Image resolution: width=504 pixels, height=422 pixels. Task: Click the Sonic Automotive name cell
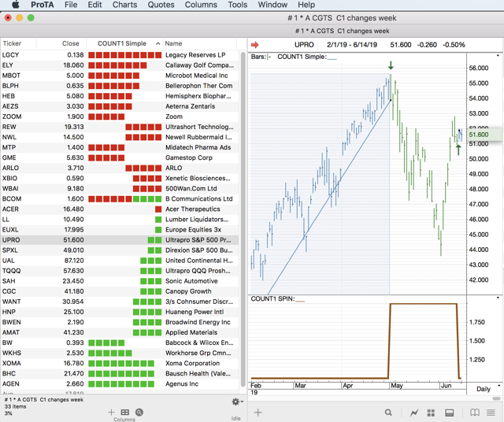(191, 281)
